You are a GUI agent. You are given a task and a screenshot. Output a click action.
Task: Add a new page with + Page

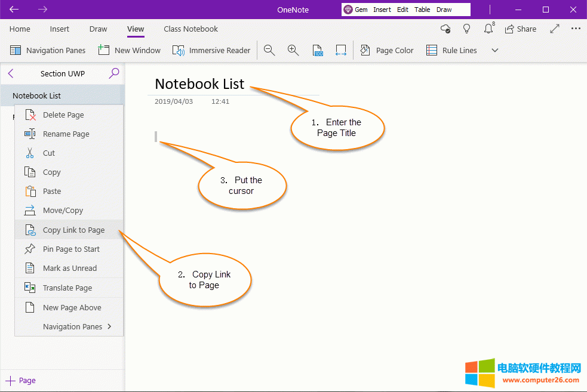21,380
